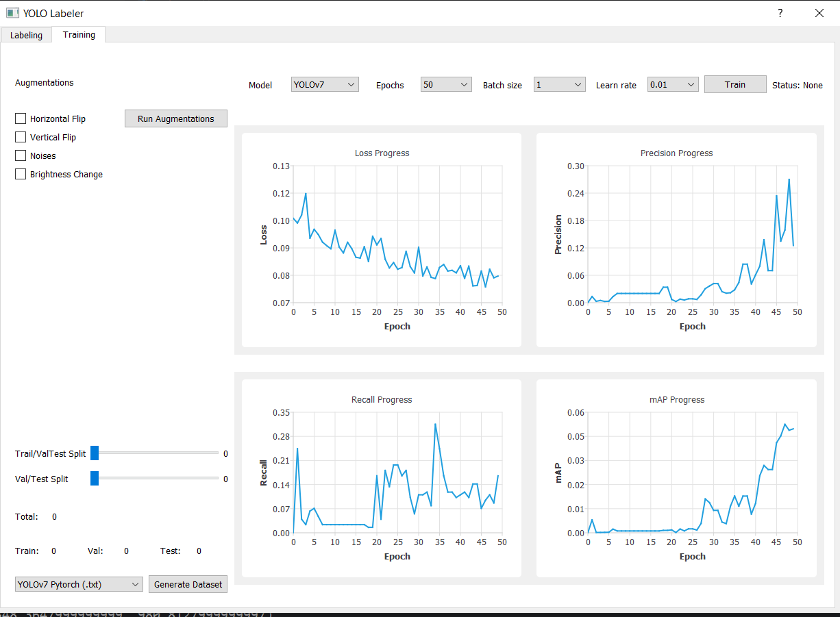Click the Generate Dataset button
Viewport: 840px width, 617px height.
point(188,583)
